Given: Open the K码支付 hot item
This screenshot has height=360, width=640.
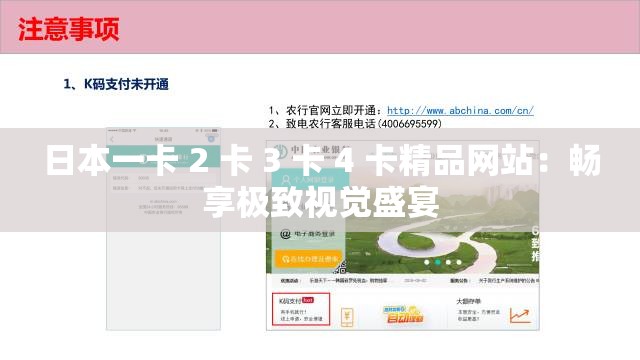Looking at the screenshot, I should [301, 309].
